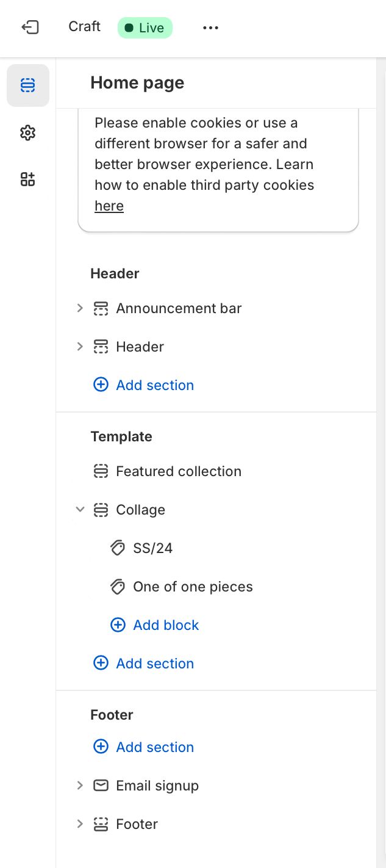Expand the Announcement bar section
The image size is (386, 868).
[80, 308]
